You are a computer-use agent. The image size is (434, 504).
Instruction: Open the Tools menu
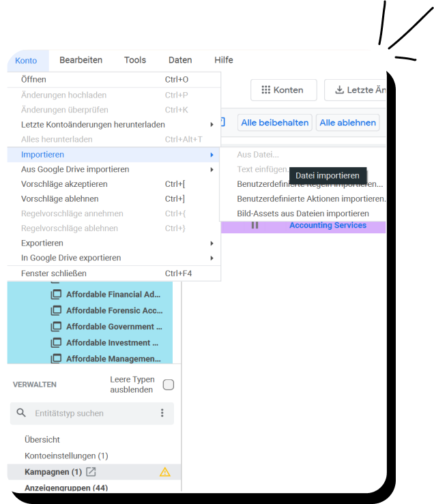[x=135, y=60]
